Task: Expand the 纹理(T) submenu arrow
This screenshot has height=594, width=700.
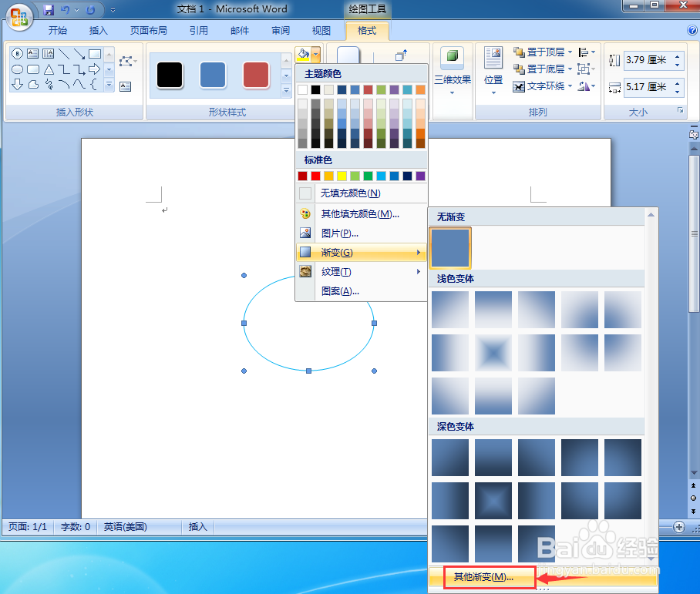Action: point(419,271)
